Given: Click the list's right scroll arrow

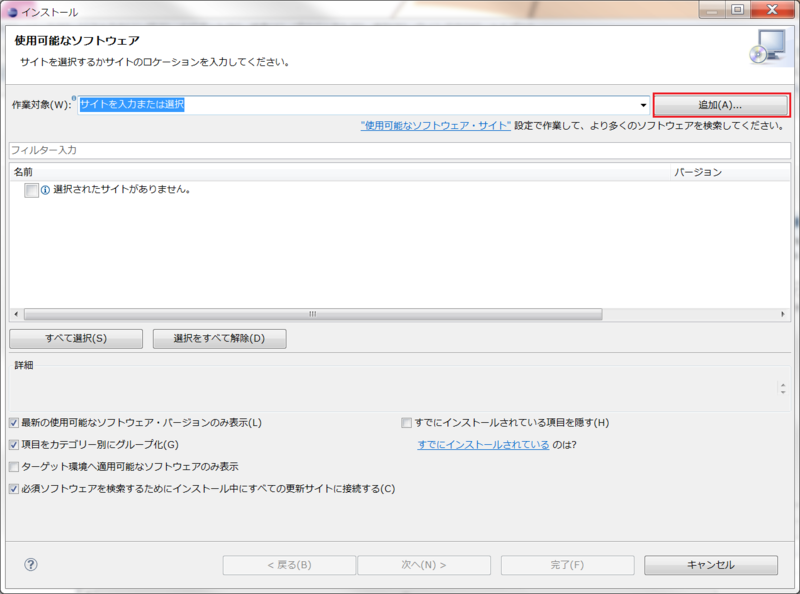Looking at the screenshot, I should click(783, 314).
